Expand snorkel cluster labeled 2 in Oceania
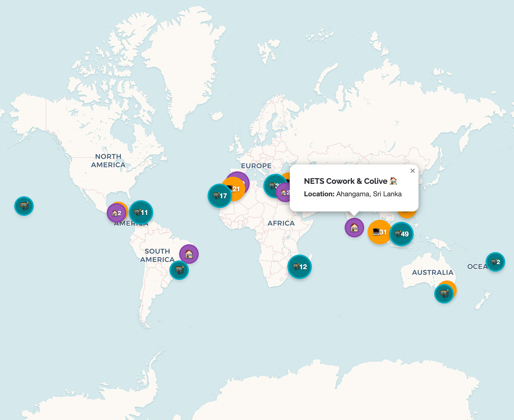This screenshot has height=420, width=514. point(495,262)
